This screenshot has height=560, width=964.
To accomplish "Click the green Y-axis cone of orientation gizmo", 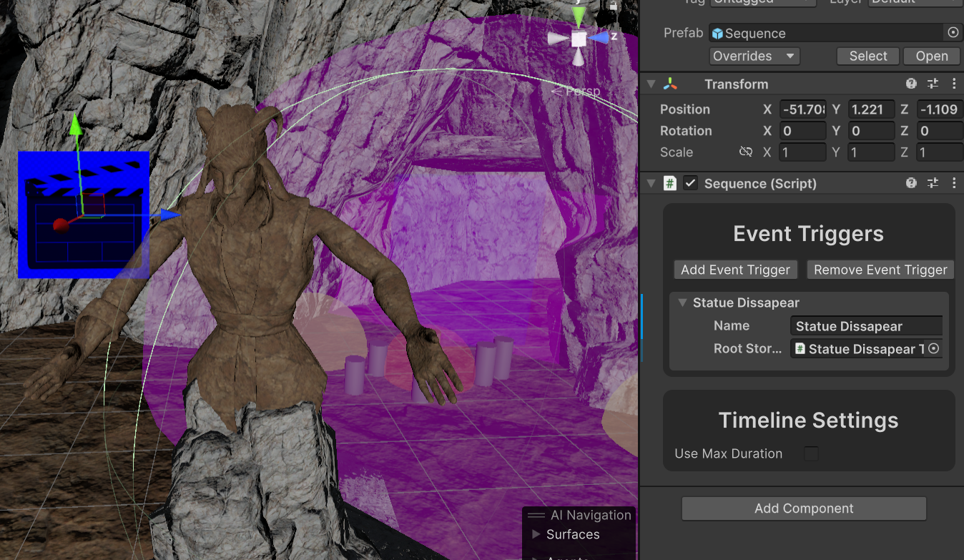I will [579, 16].
